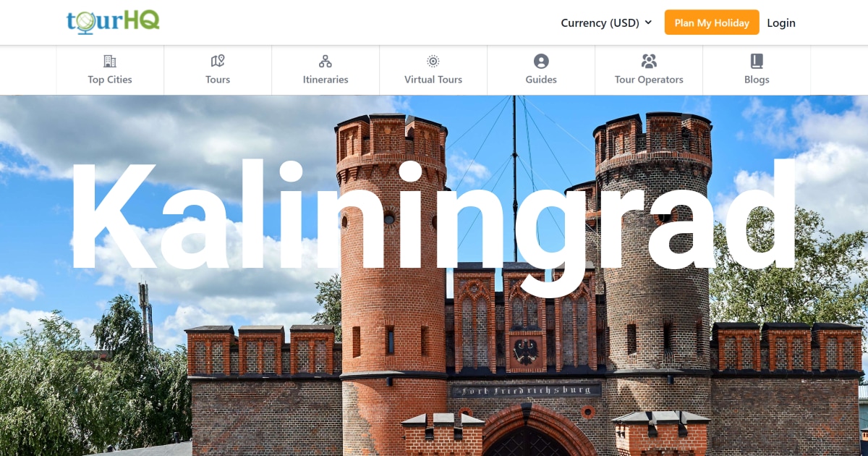The width and height of the screenshot is (868, 456).
Task: Select the Guides person icon
Action: point(540,61)
